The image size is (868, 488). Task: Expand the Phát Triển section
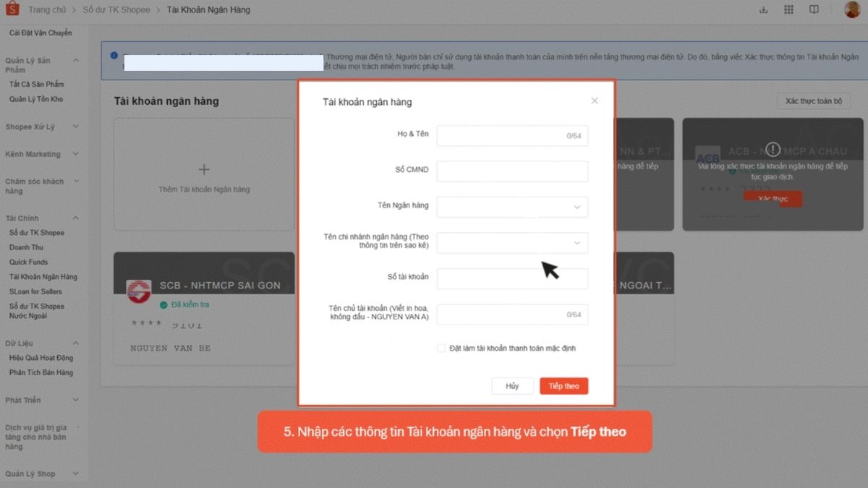point(76,401)
